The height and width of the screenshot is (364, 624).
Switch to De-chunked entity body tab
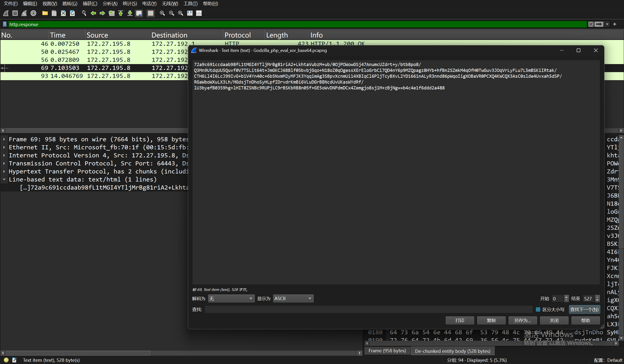click(x=452, y=351)
